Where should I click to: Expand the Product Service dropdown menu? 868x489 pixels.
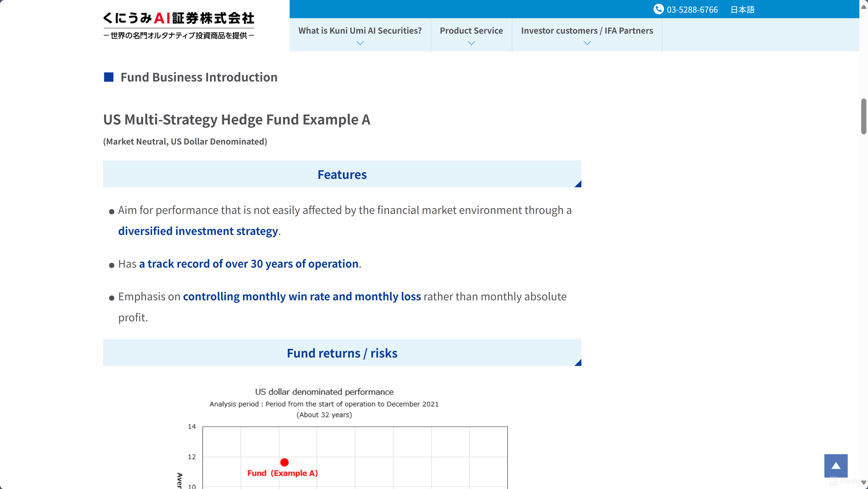click(x=471, y=35)
